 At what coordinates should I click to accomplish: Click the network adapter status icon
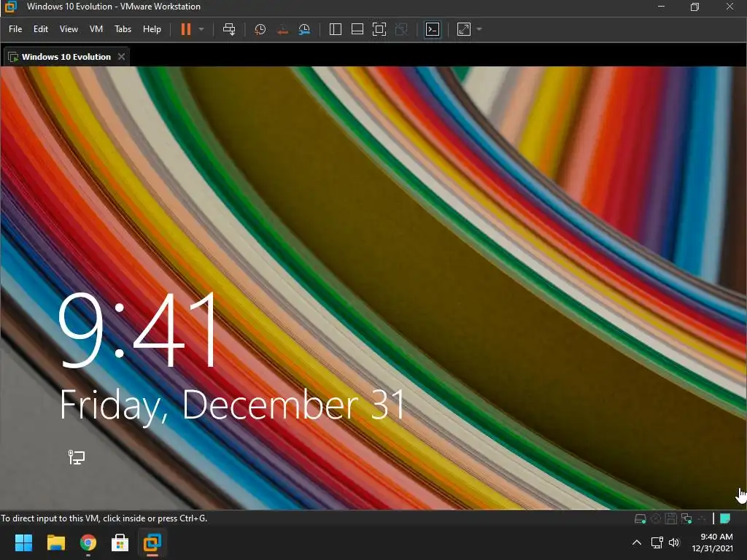click(686, 518)
